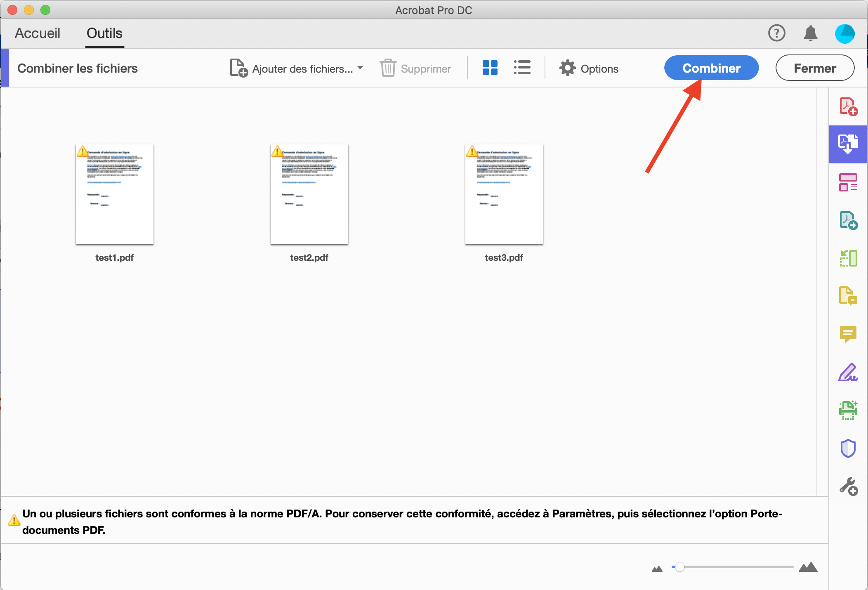868x590 pixels.
Task: Open the user profile avatar
Action: pyautogui.click(x=844, y=33)
